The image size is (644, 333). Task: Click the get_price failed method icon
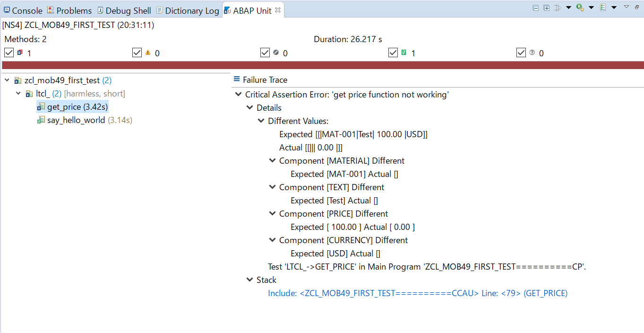[x=41, y=107]
